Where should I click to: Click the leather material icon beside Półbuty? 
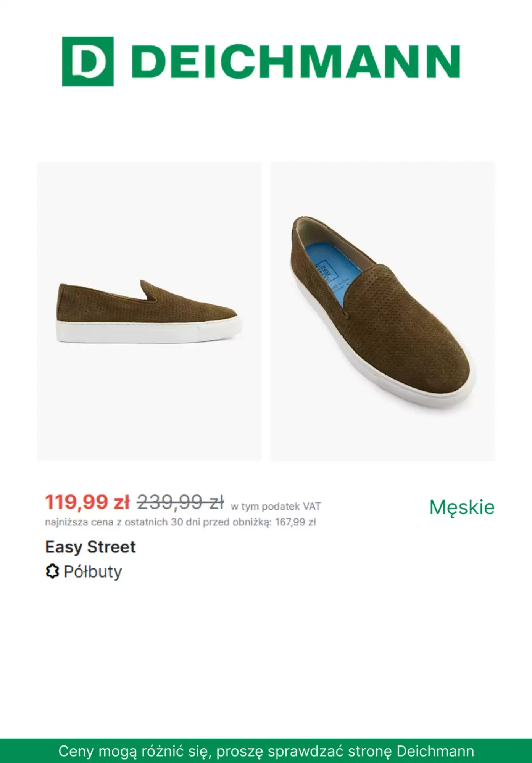(x=52, y=571)
